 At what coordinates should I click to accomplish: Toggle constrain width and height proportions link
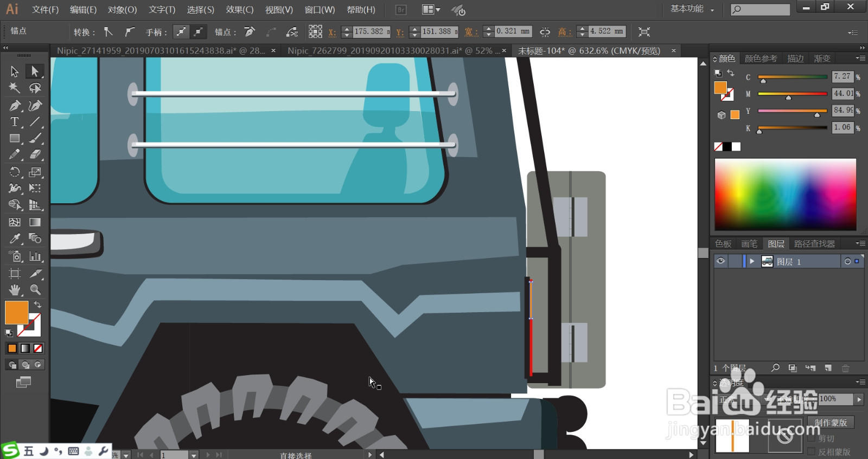pos(545,32)
